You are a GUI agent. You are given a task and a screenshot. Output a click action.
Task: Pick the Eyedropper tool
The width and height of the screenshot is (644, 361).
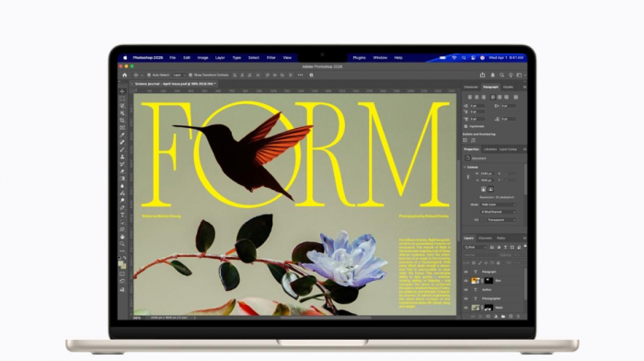tap(122, 134)
